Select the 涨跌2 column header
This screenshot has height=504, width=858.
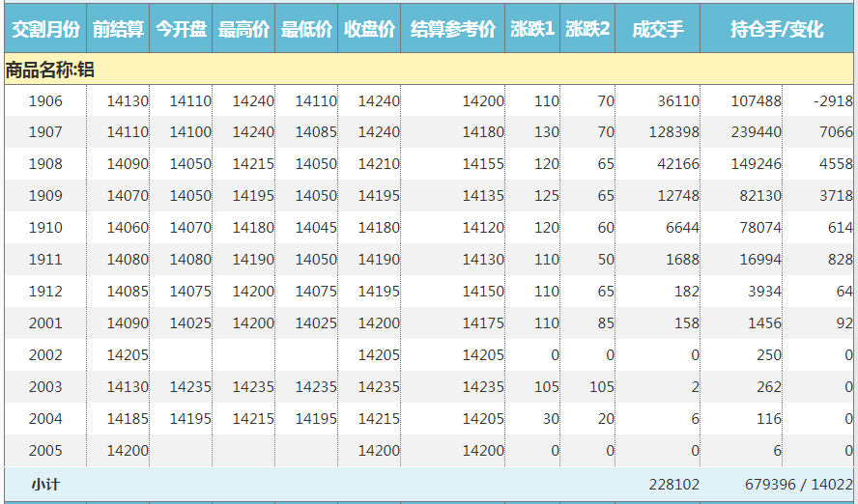pyautogui.click(x=587, y=30)
